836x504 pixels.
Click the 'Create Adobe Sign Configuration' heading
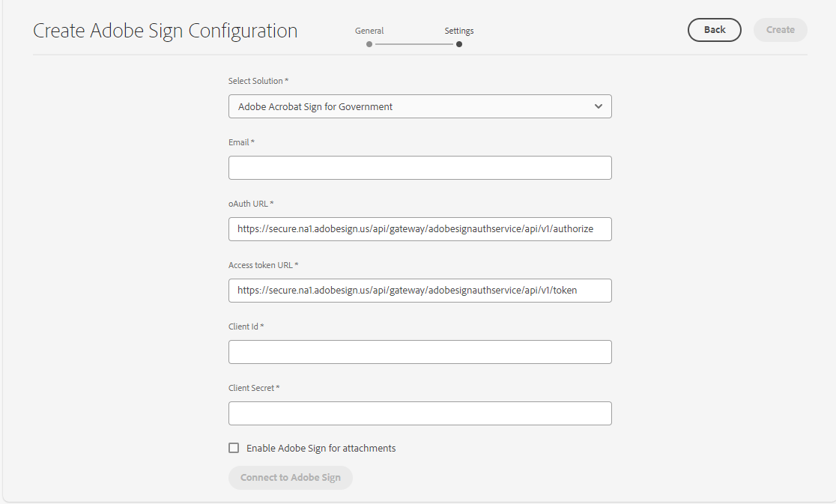click(166, 31)
